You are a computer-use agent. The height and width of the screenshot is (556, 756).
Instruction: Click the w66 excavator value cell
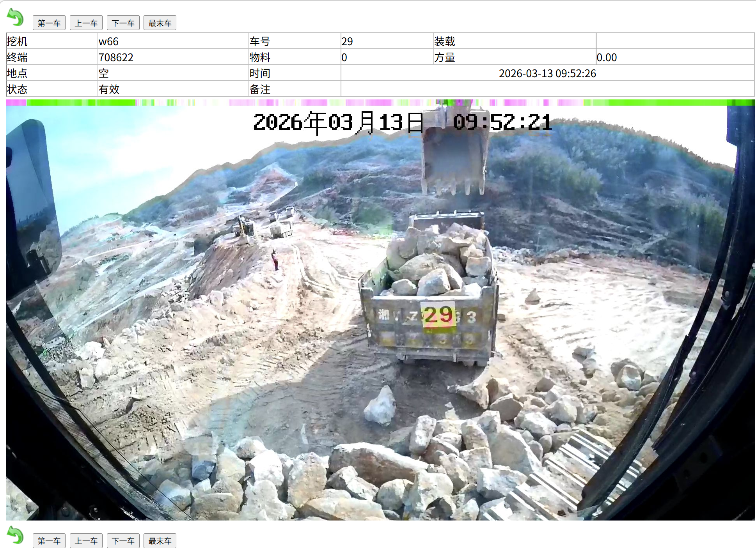pos(173,41)
